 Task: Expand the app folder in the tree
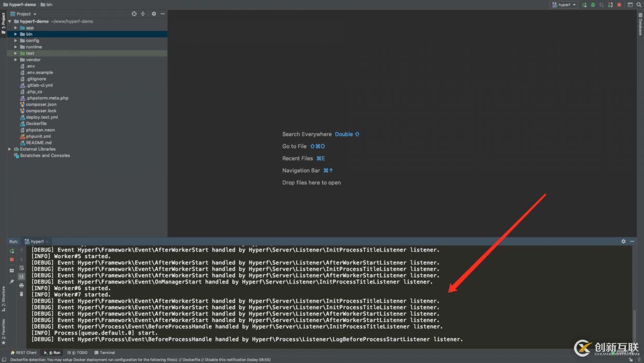(16, 28)
